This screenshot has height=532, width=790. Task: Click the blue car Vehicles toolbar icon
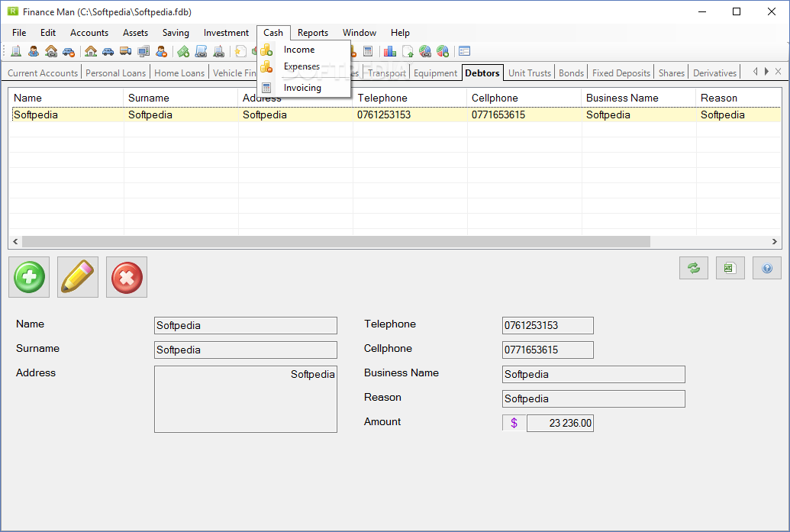coord(108,51)
